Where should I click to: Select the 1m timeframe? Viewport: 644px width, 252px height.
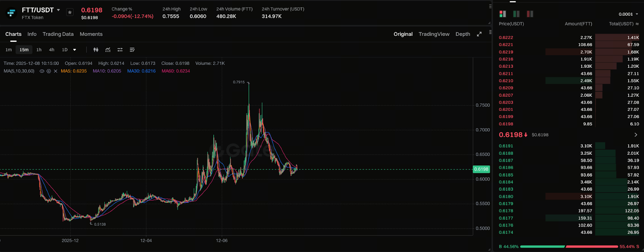pos(8,50)
